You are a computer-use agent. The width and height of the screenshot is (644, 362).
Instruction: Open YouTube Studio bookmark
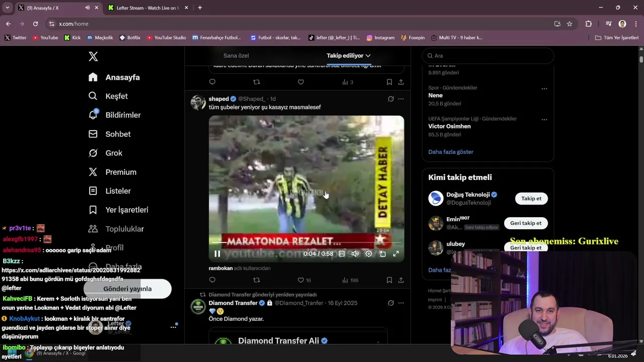point(166,38)
